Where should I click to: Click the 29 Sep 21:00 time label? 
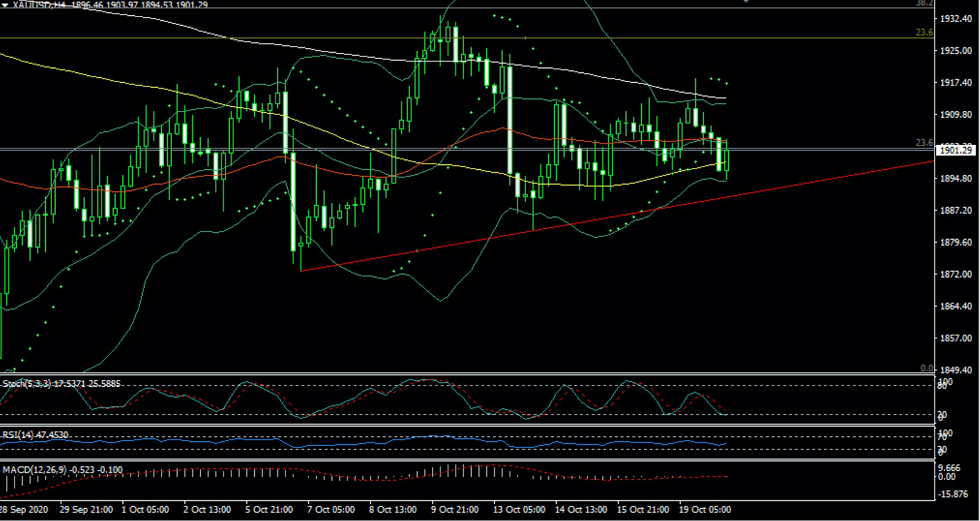pos(86,509)
